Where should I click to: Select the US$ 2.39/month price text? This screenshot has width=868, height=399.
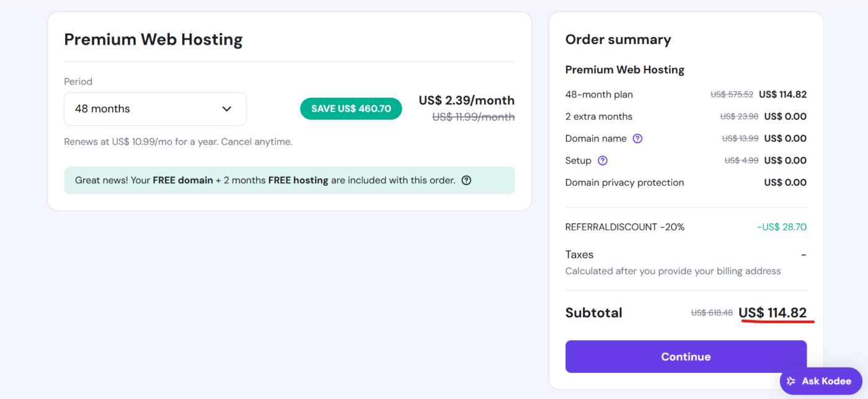[x=466, y=100]
